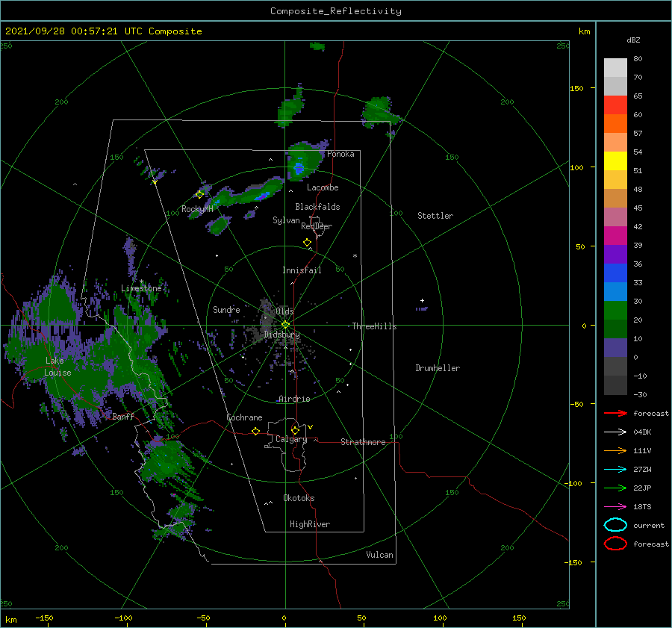
Task: Click the Ponoka city label
Action: pos(340,154)
